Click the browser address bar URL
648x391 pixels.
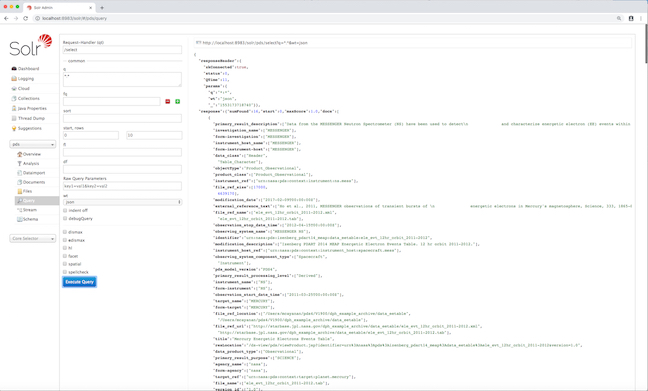74,18
